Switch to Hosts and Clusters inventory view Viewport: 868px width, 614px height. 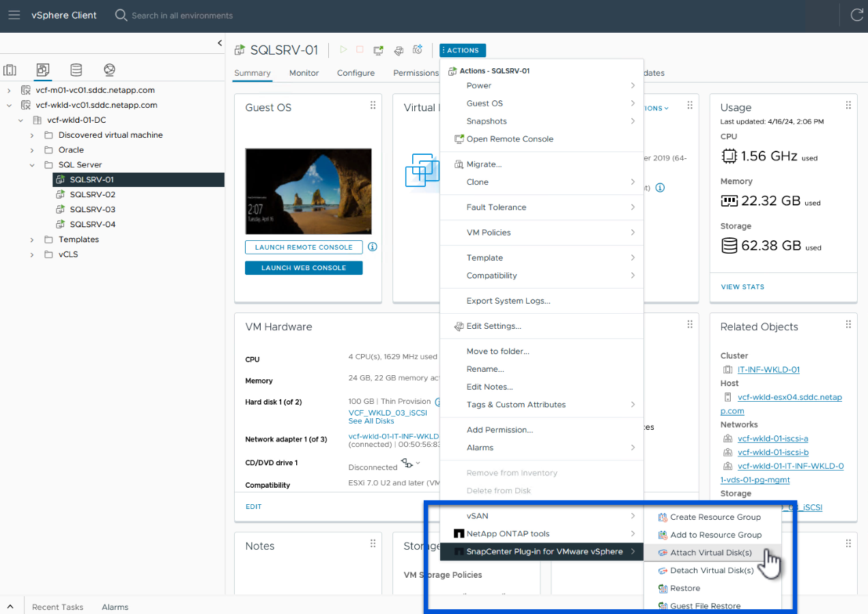10,70
